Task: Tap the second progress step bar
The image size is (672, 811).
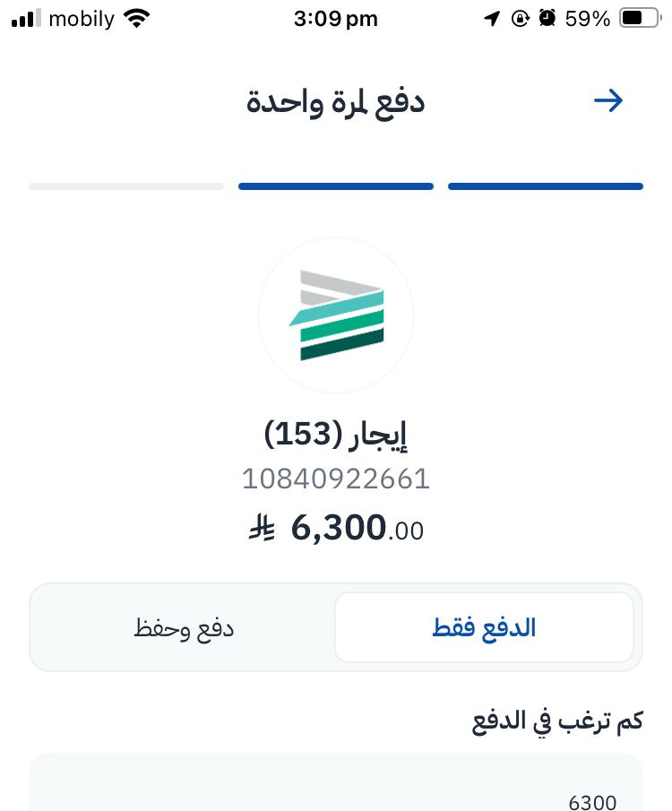Action: (x=336, y=186)
